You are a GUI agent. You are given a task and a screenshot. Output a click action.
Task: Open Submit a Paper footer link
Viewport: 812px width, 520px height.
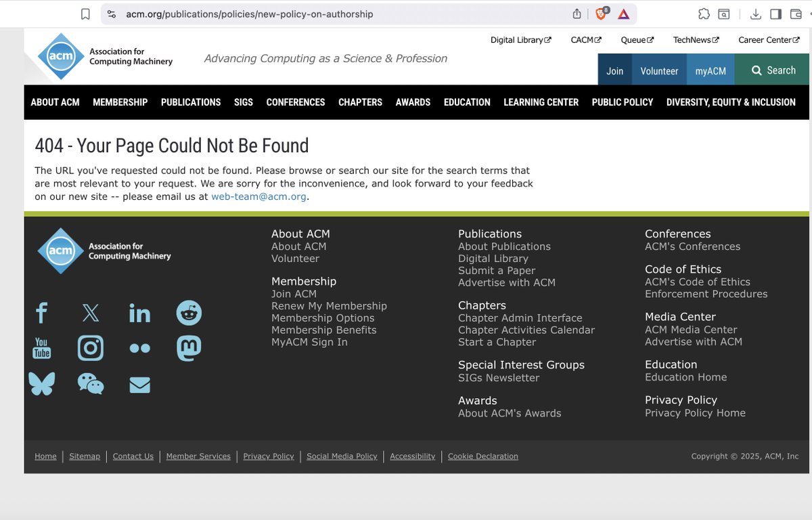point(497,271)
